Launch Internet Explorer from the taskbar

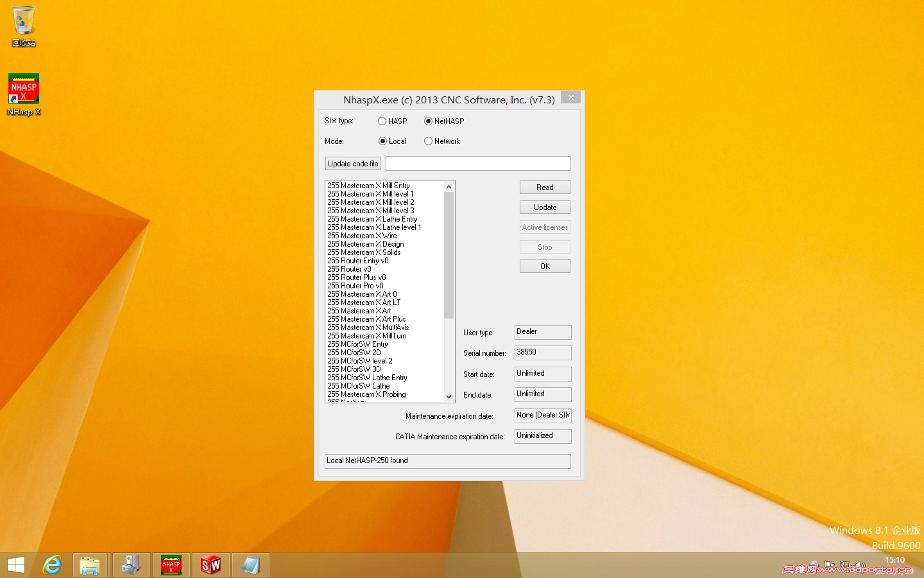tap(52, 565)
